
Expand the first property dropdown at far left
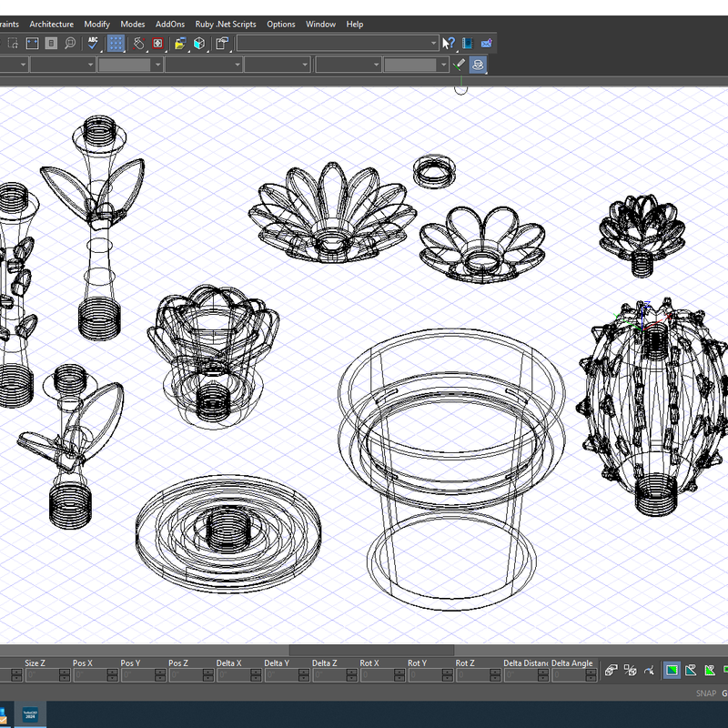(23, 65)
